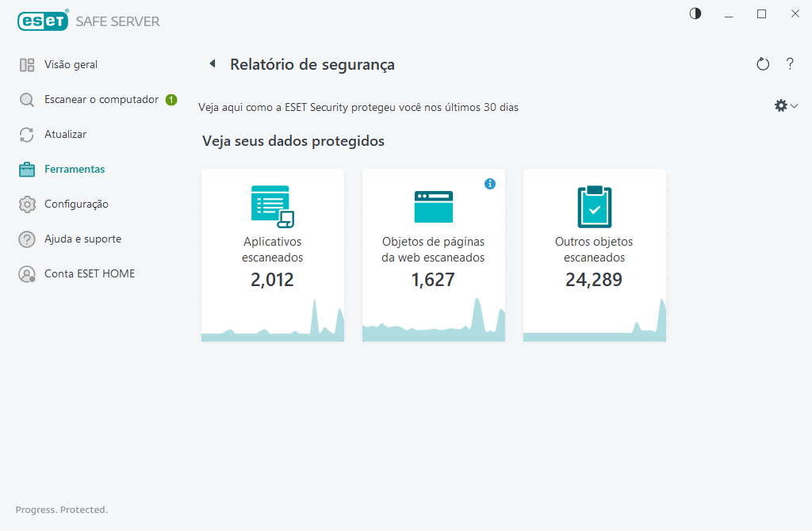This screenshot has height=531, width=812.
Task: Select the Configuração menu item
Action: (x=76, y=204)
